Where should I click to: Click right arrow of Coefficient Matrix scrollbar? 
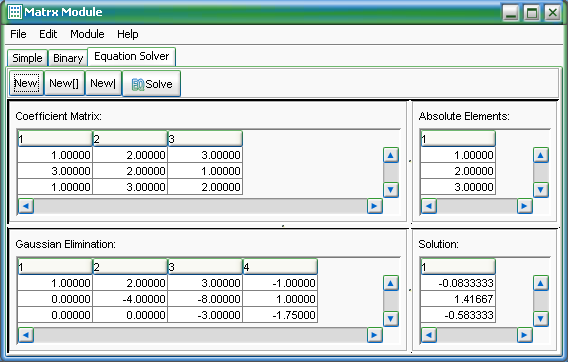[375, 206]
